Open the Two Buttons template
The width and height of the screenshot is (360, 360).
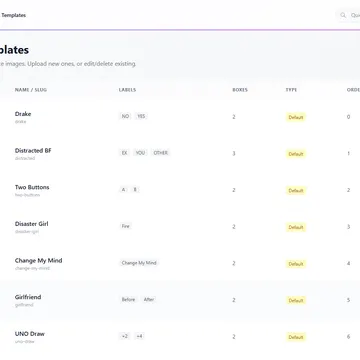[32, 187]
